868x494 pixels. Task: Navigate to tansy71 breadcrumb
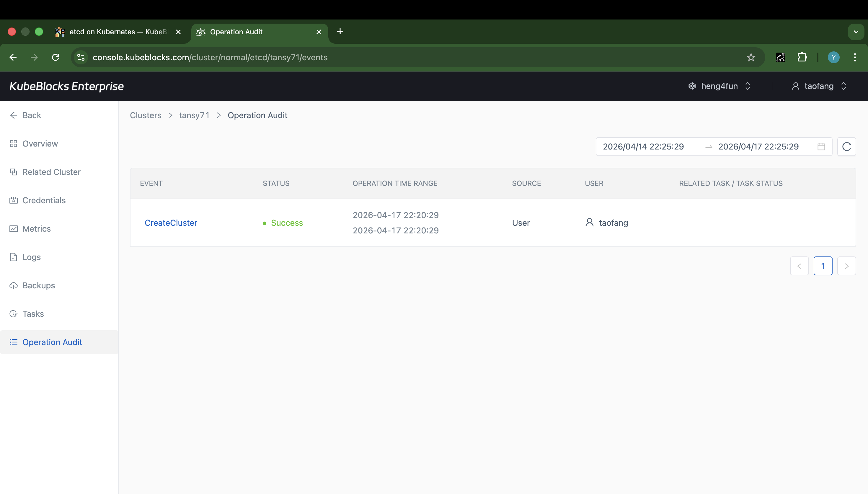coord(194,115)
